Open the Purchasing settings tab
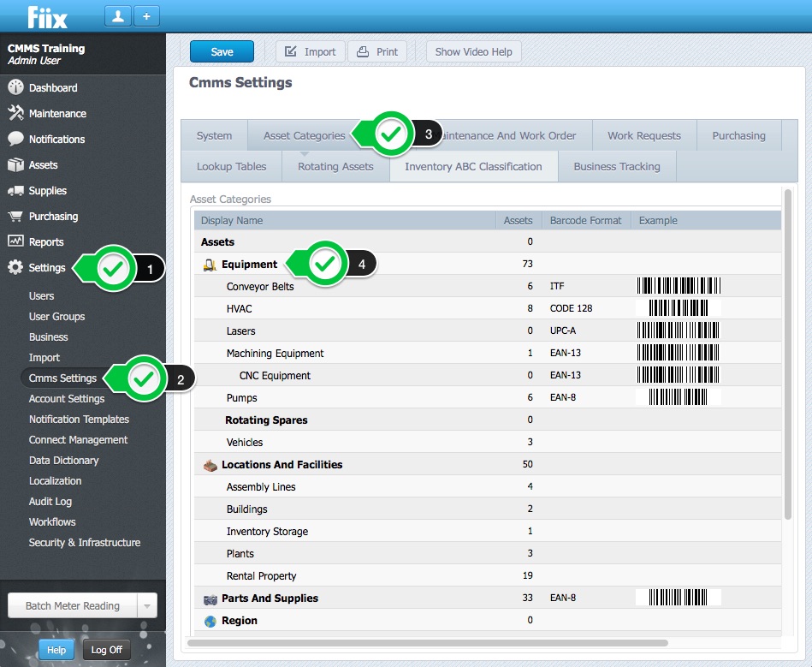The height and width of the screenshot is (667, 812). point(738,136)
